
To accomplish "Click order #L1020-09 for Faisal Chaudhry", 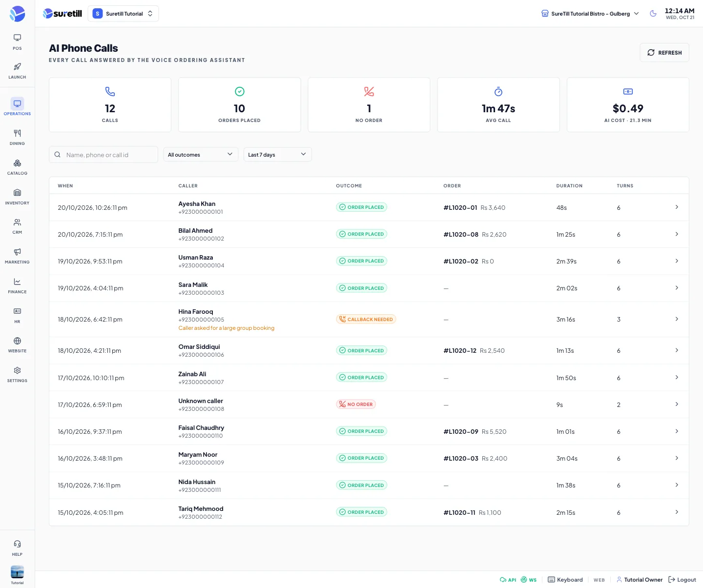I will 461,432.
